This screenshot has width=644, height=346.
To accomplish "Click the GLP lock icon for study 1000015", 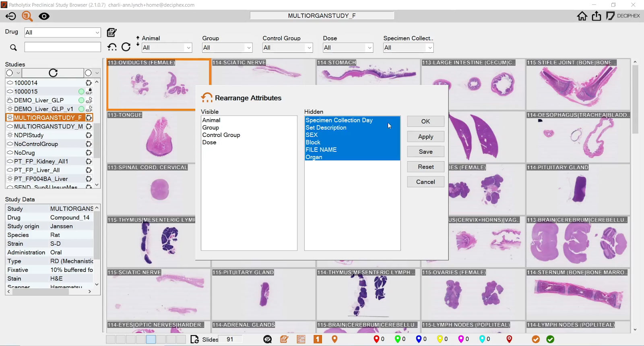I will 89,91.
